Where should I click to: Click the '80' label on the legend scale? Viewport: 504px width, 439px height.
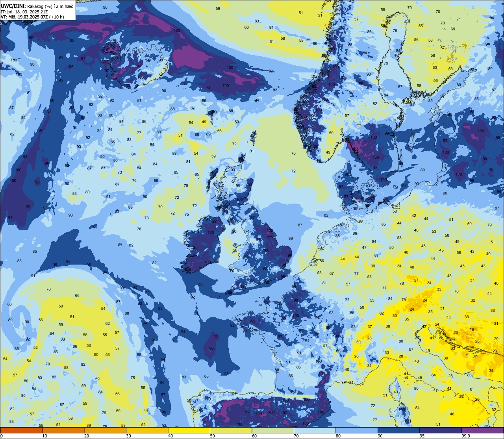pyautogui.click(x=338, y=436)
